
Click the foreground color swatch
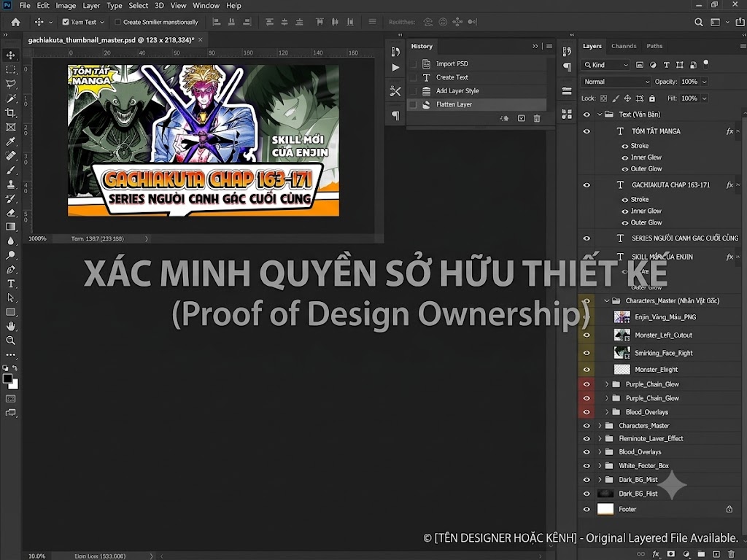coord(7,378)
